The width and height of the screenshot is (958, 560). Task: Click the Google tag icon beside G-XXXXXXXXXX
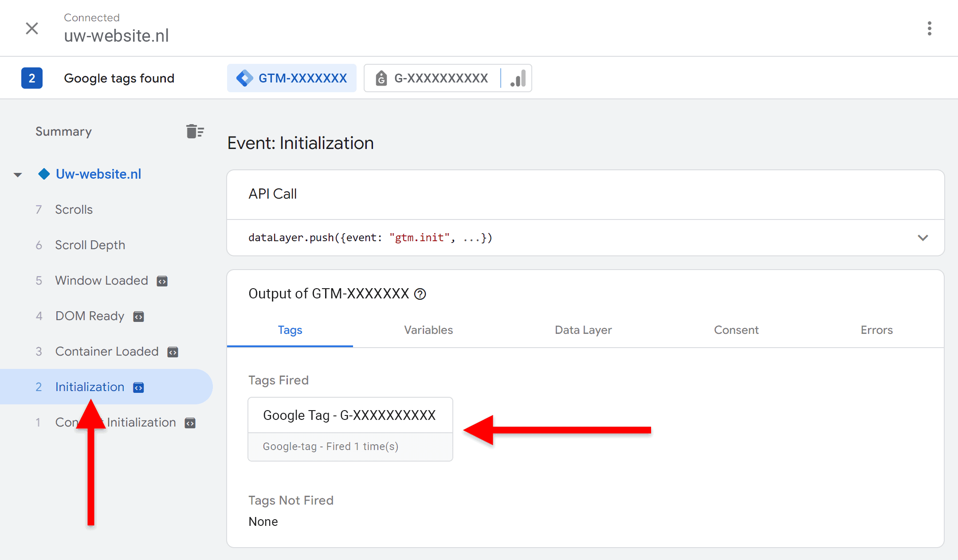click(381, 78)
